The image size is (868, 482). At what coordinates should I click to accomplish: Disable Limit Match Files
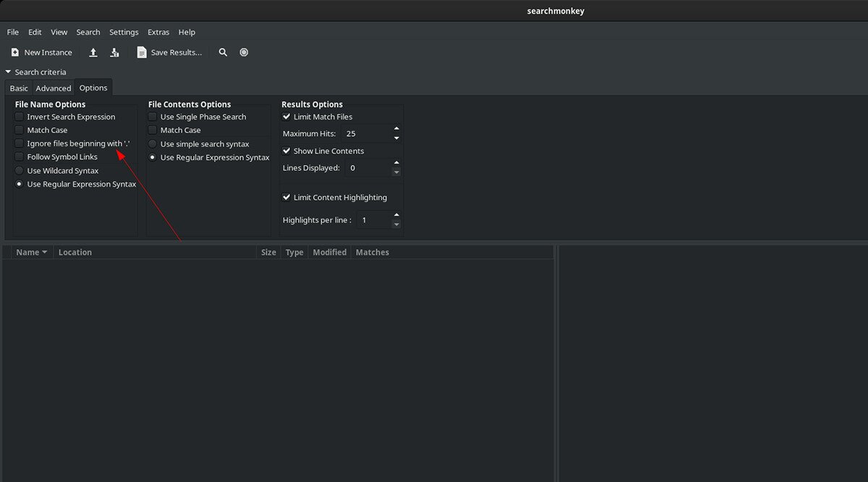[x=286, y=117]
